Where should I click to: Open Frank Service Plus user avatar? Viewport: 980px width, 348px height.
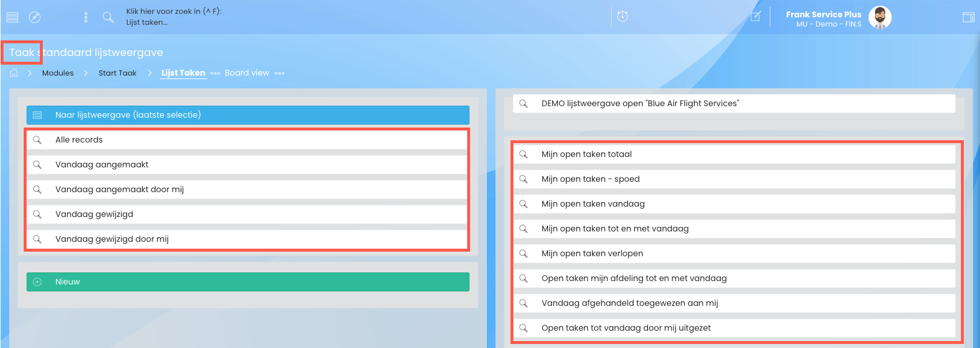pyautogui.click(x=880, y=17)
